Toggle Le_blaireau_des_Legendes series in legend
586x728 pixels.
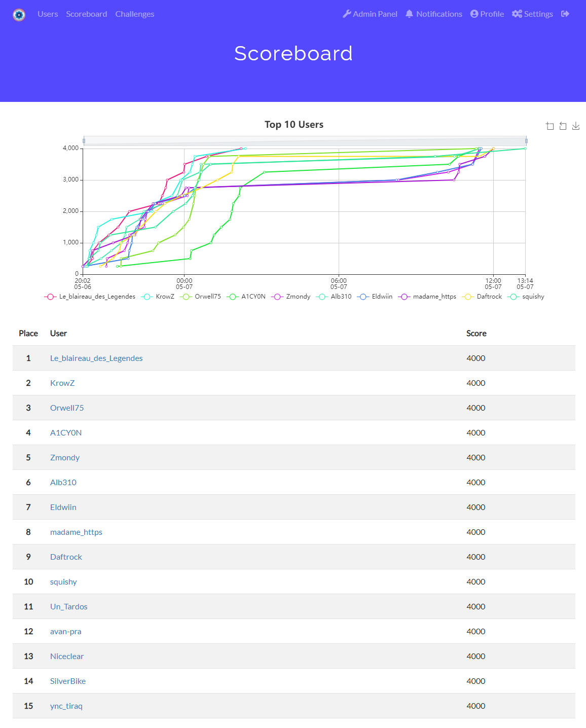(x=90, y=297)
